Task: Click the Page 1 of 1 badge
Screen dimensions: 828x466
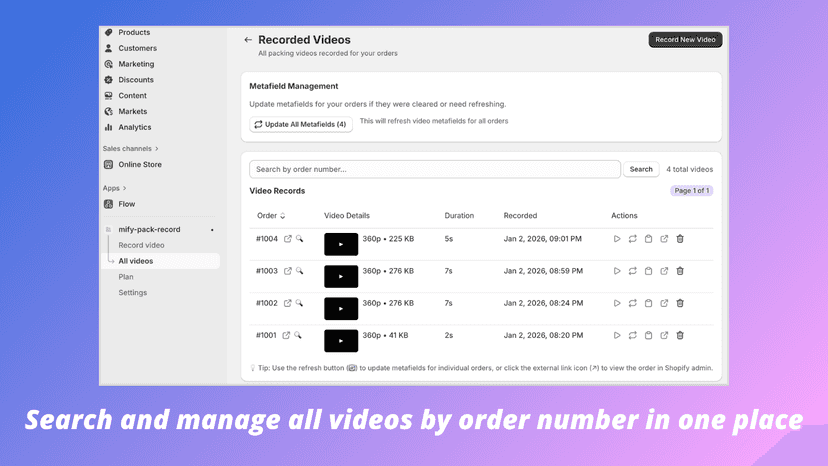Action: click(692, 191)
